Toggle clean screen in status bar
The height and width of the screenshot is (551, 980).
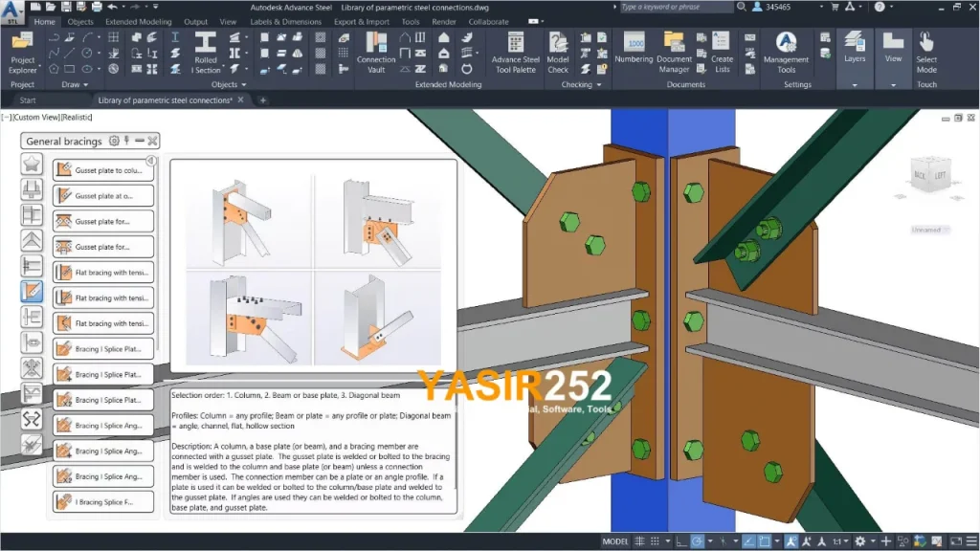coord(956,541)
